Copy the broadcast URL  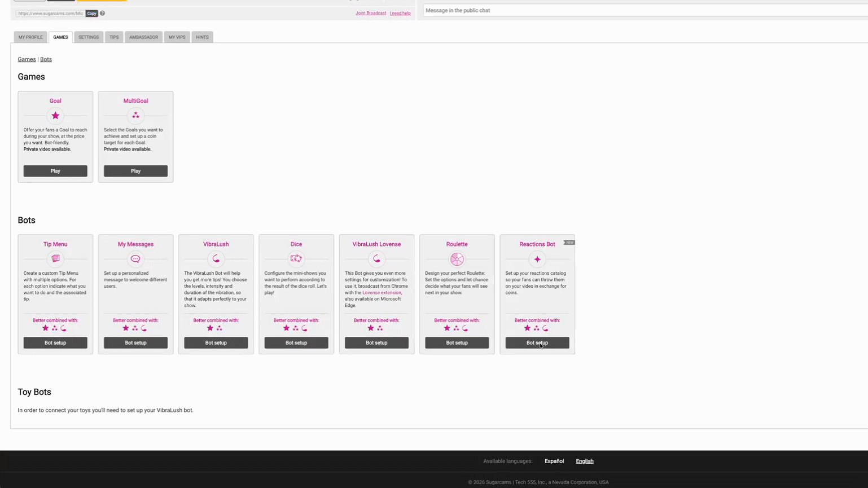(x=91, y=14)
